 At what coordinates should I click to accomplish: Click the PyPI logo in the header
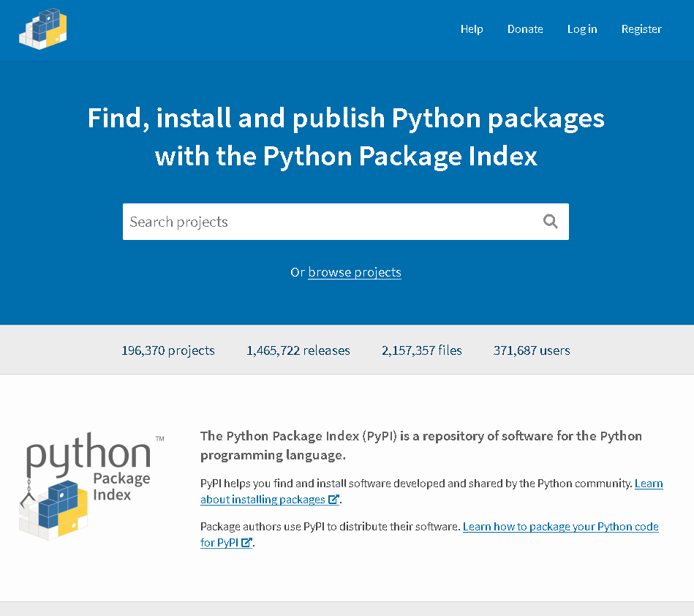point(43,29)
